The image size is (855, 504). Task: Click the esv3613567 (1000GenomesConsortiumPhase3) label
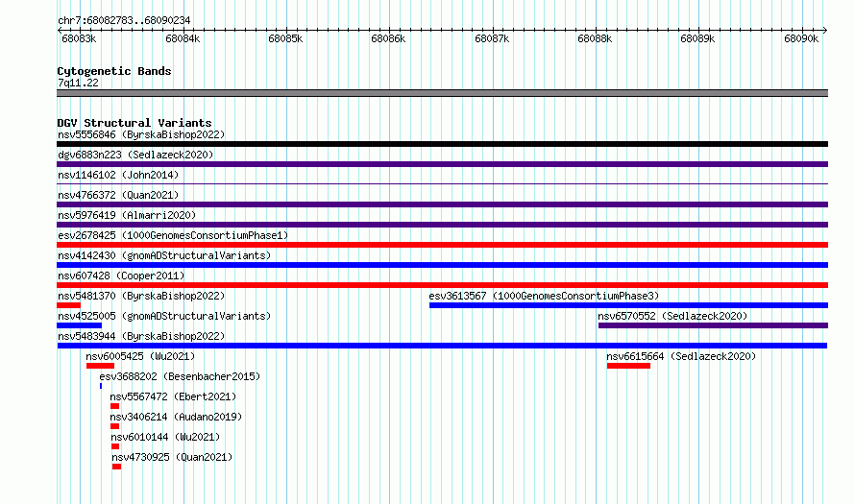coord(544,296)
